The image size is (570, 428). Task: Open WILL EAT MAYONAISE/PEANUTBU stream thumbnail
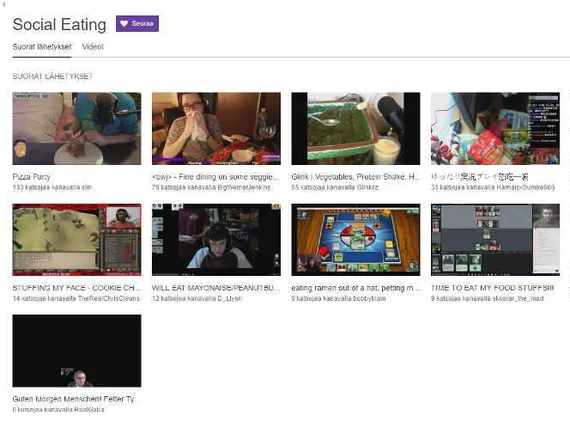pos(216,240)
